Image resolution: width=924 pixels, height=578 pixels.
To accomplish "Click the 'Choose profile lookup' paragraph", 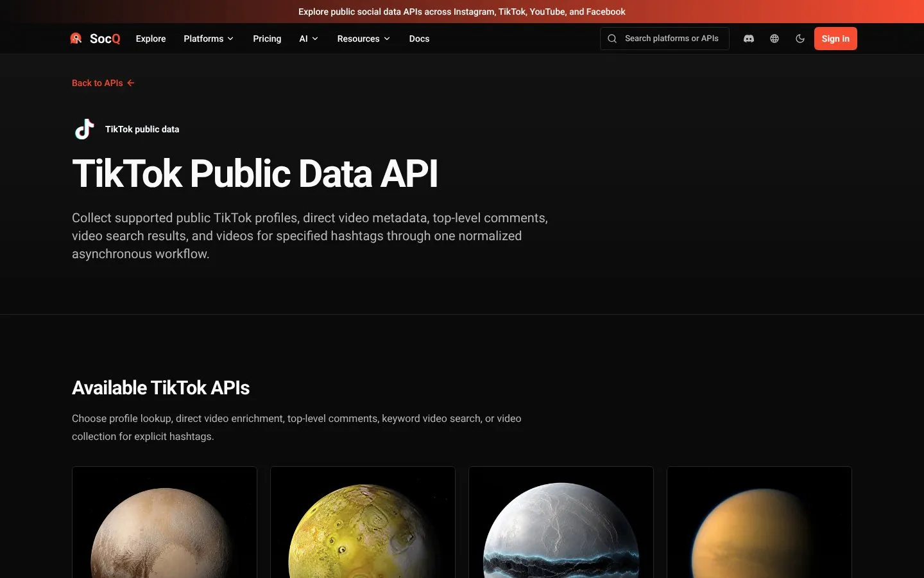I will 296,427.
